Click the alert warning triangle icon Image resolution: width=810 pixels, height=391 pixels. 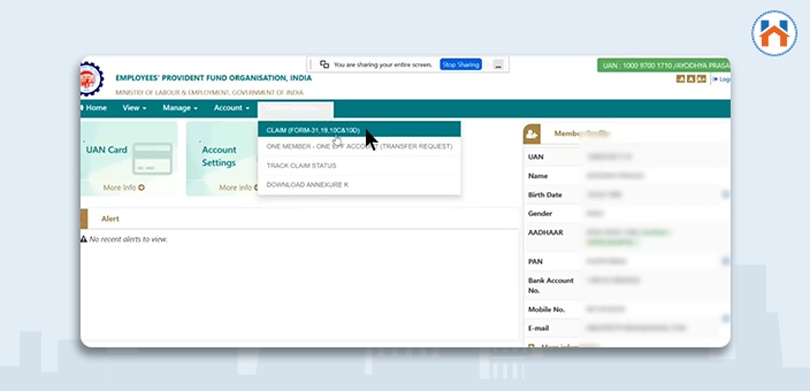coord(84,239)
